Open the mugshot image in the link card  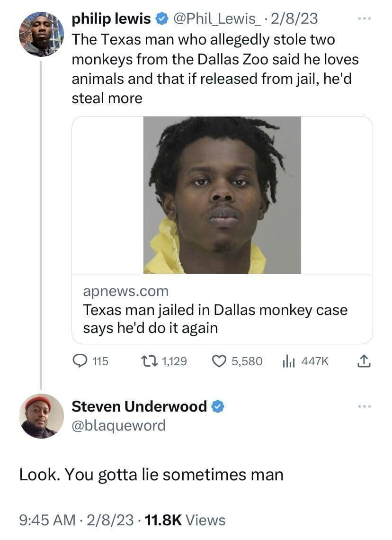(x=222, y=195)
